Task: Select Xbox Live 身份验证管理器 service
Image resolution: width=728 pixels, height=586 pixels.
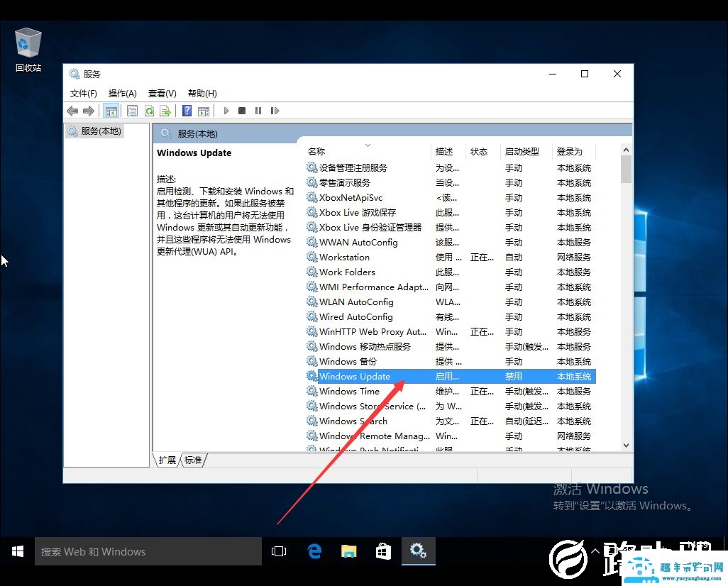Action: point(451,228)
